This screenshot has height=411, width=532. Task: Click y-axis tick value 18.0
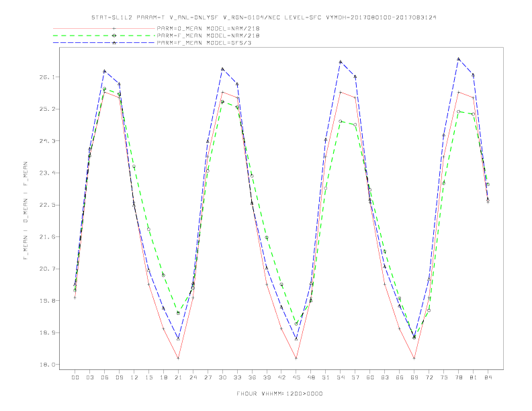pos(47,365)
